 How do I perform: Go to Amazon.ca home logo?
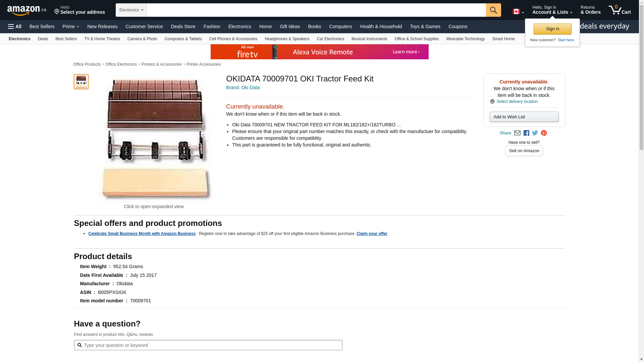tap(27, 10)
